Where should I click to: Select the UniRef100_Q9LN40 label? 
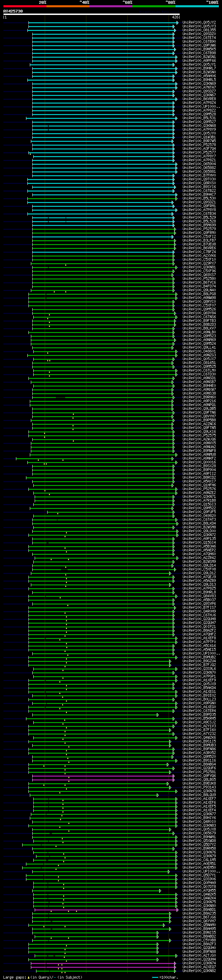point(199,290)
